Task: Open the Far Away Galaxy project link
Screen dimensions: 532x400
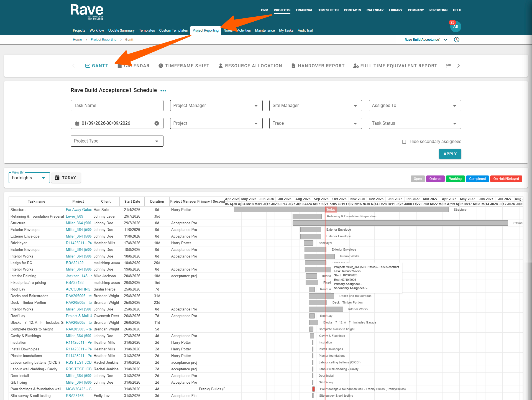Action: 79,210
